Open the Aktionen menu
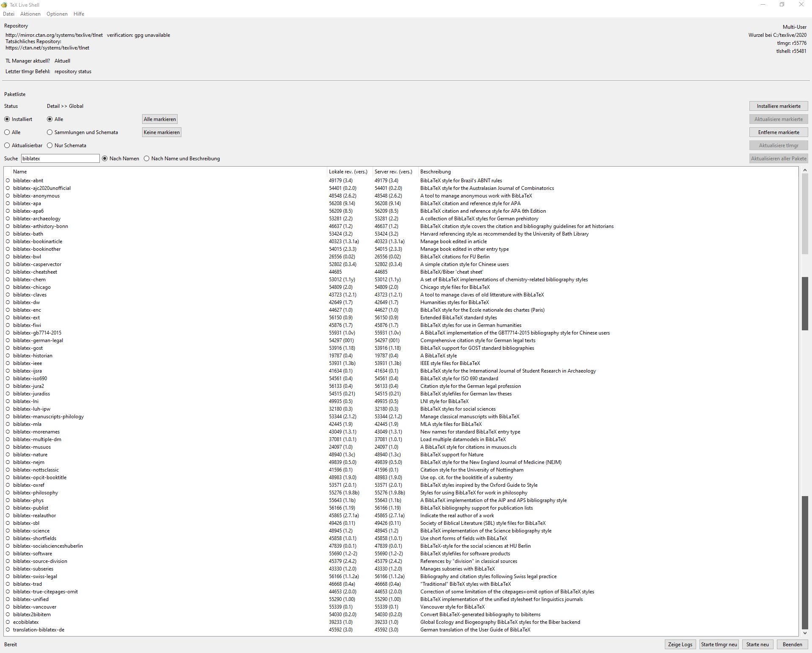This screenshot has width=812, height=653. (x=30, y=14)
